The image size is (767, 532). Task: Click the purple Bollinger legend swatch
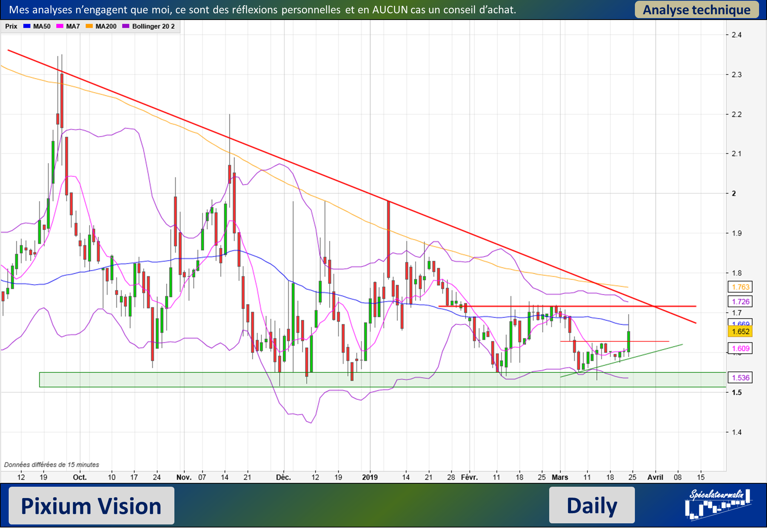tap(126, 26)
